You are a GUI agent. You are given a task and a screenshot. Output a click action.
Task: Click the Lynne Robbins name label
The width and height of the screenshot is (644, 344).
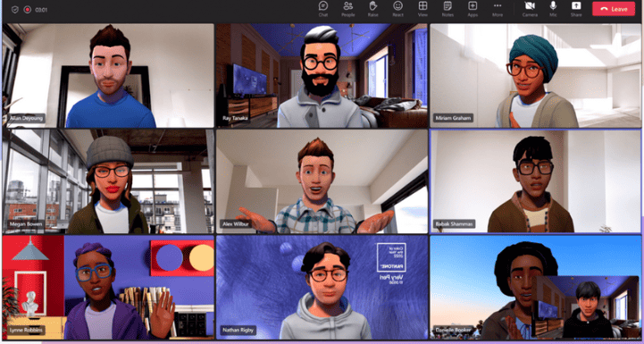pos(26,330)
